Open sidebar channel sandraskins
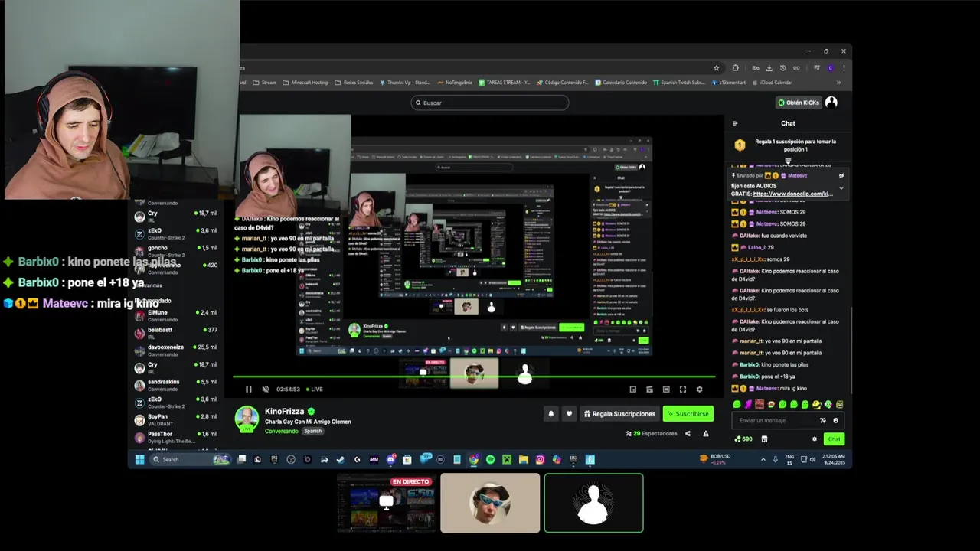 coord(175,385)
